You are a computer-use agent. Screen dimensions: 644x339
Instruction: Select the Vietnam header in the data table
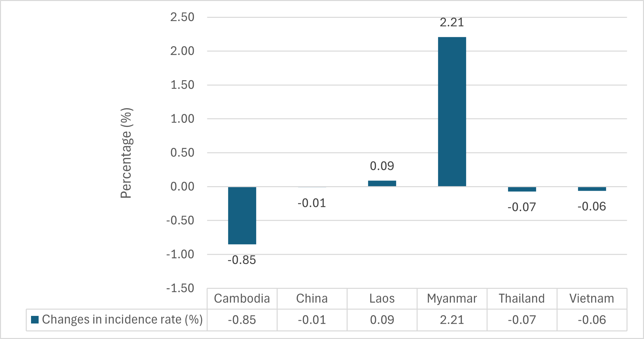tap(592, 298)
